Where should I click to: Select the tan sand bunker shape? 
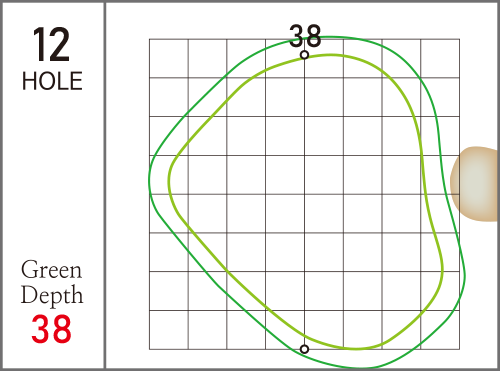point(474,184)
